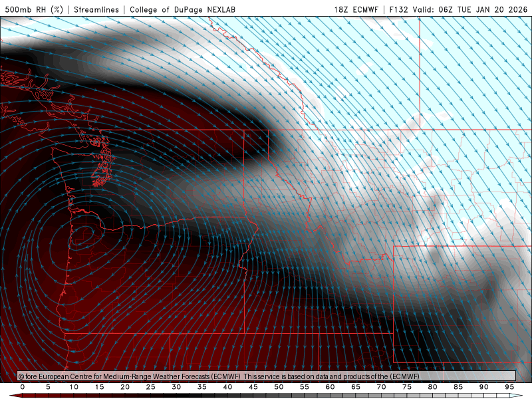The width and height of the screenshot is (532, 399).
Task: Click the "15" colorbar scale label
Action: [99, 387]
